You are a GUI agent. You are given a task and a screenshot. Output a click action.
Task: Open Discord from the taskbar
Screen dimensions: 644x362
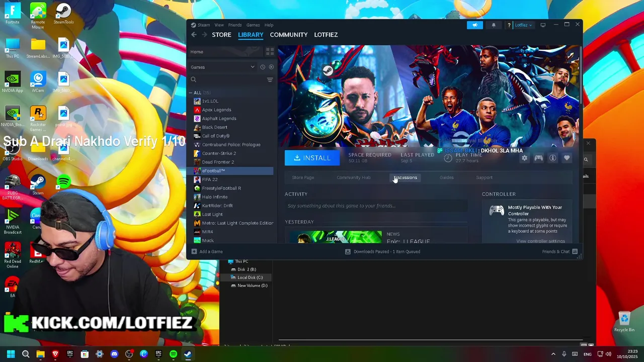(x=114, y=354)
